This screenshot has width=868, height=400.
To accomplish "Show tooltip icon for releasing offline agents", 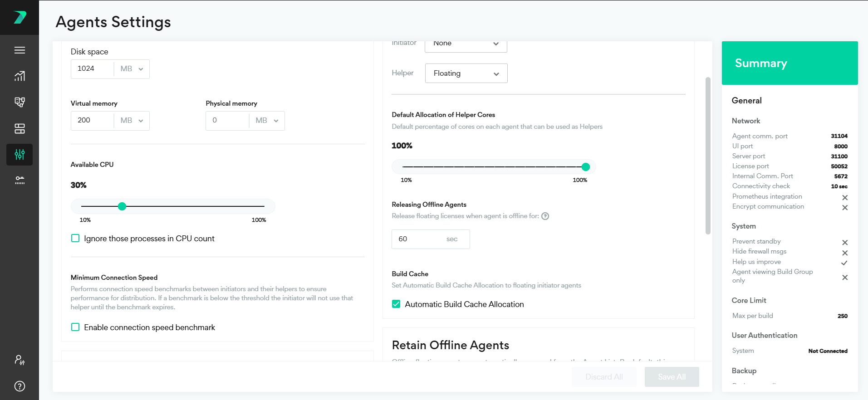I will pyautogui.click(x=545, y=216).
